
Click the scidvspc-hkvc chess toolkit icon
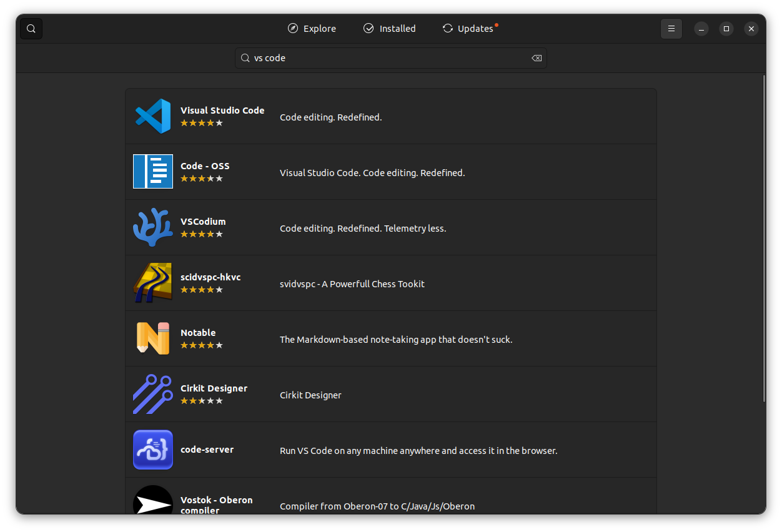coord(152,282)
